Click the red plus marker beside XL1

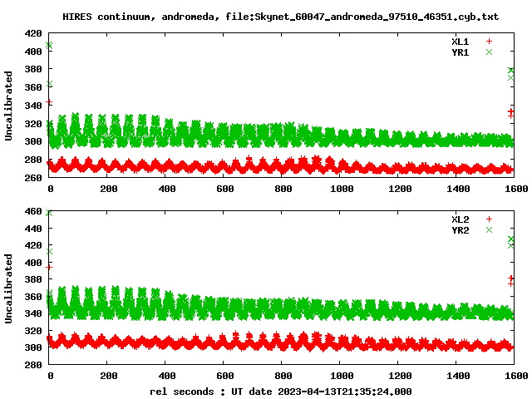[x=489, y=41]
